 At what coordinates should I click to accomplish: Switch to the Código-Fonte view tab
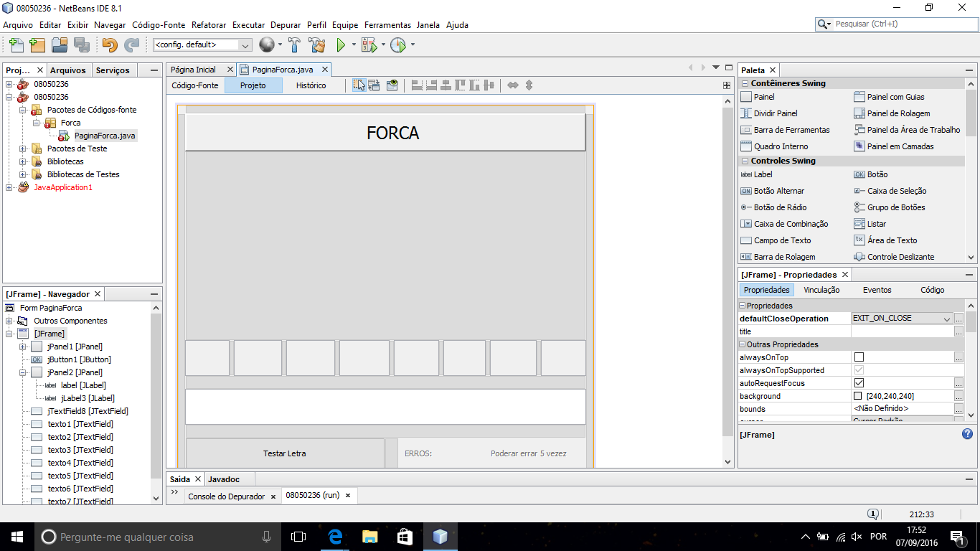pos(195,85)
